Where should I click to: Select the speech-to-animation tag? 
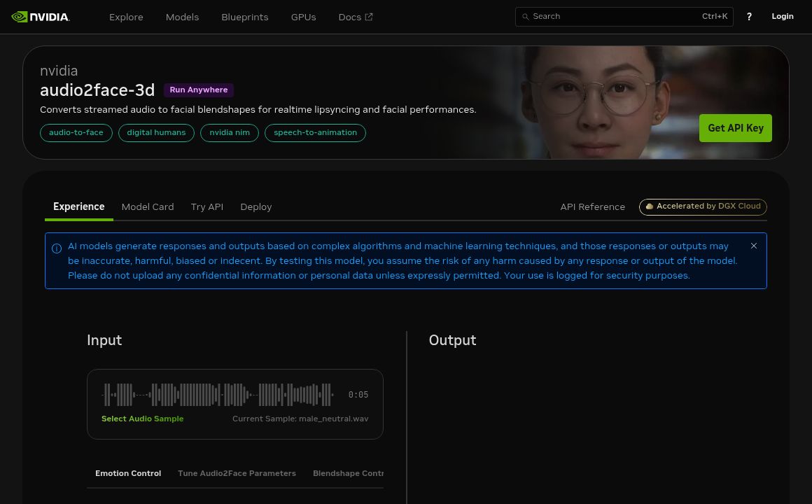pyautogui.click(x=315, y=132)
